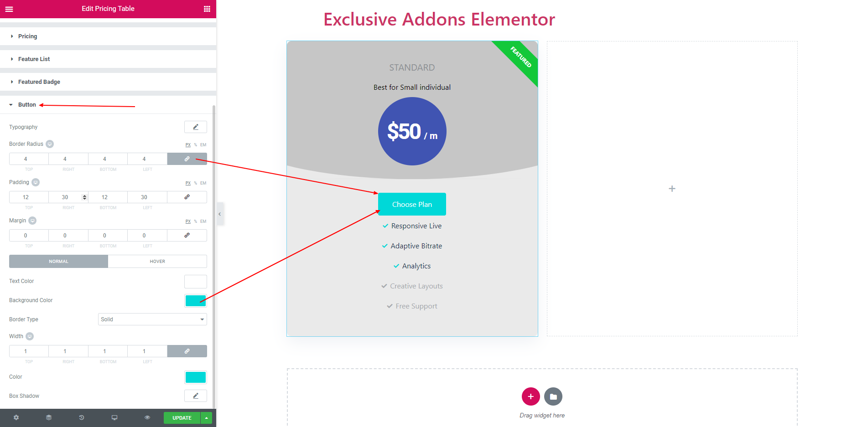Screen dimensions: 868x427
Task: Toggle linked values for Padding
Action: [x=187, y=197]
